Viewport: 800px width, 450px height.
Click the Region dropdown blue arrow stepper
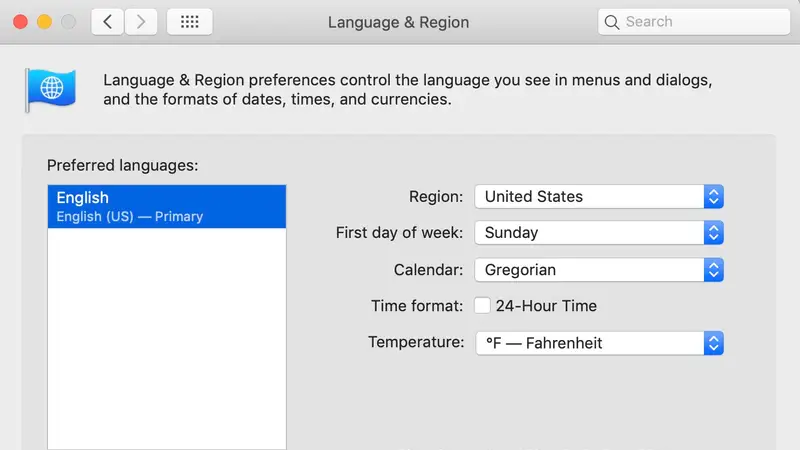[x=714, y=196]
